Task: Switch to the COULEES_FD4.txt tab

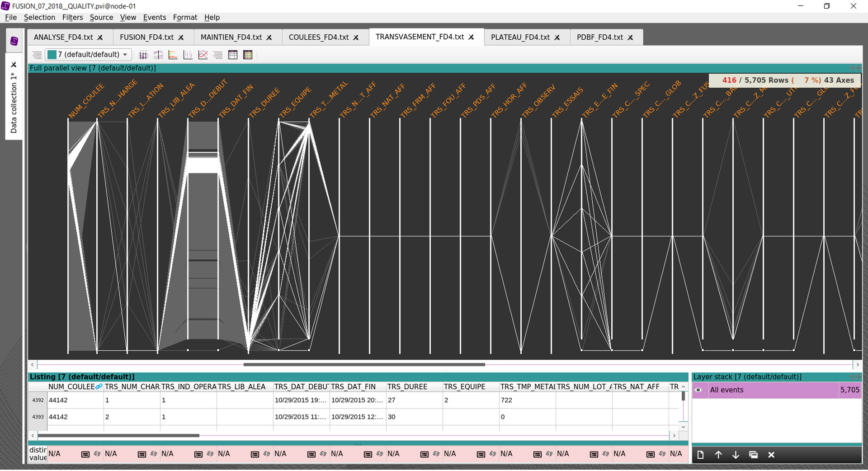Action: tap(318, 37)
